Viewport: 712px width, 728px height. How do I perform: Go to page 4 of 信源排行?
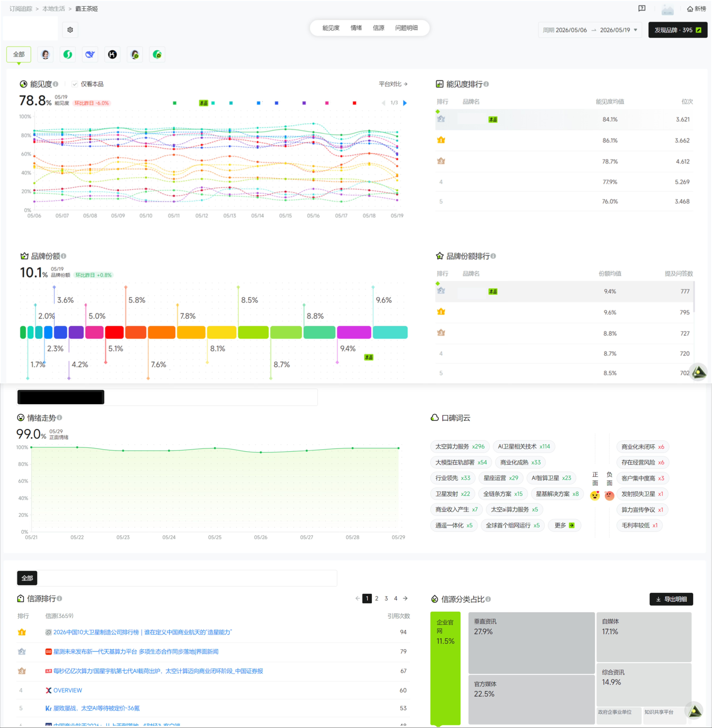point(396,599)
